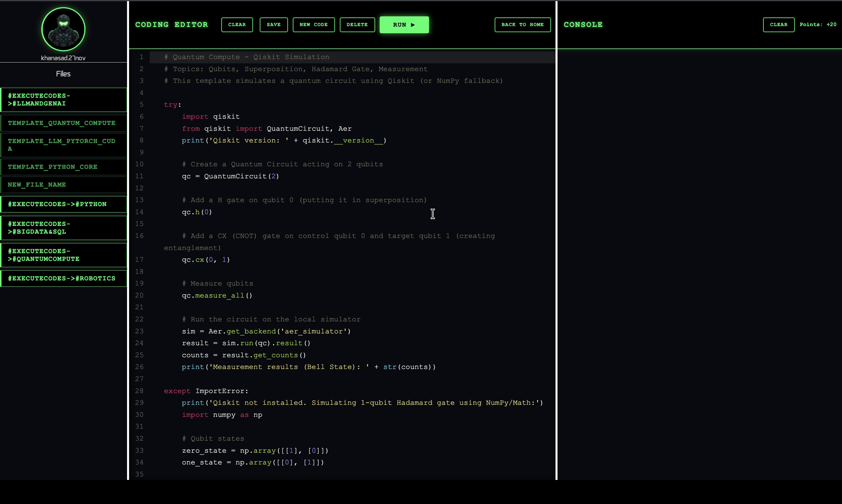Place cursor on the 'import qiskit' line
Image resolution: width=842 pixels, height=504 pixels.
pyautogui.click(x=210, y=116)
